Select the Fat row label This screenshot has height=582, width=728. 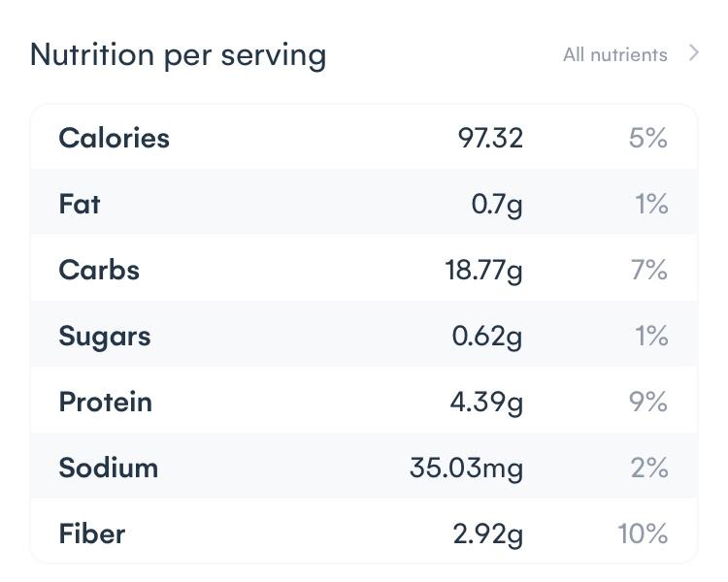(80, 204)
